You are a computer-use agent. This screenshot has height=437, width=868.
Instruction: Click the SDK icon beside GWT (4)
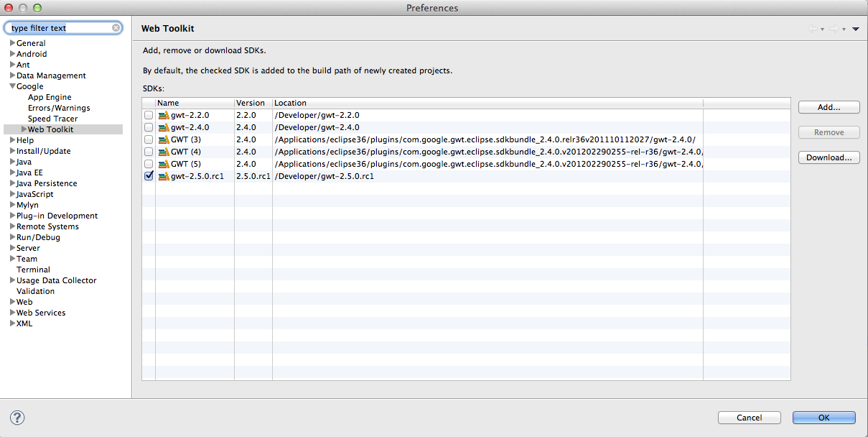(163, 152)
